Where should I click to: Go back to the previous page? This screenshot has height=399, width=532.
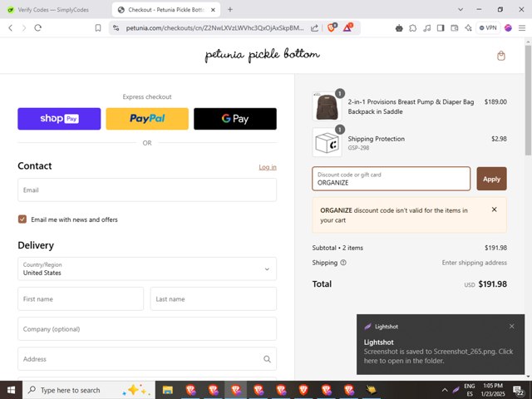click(x=11, y=27)
